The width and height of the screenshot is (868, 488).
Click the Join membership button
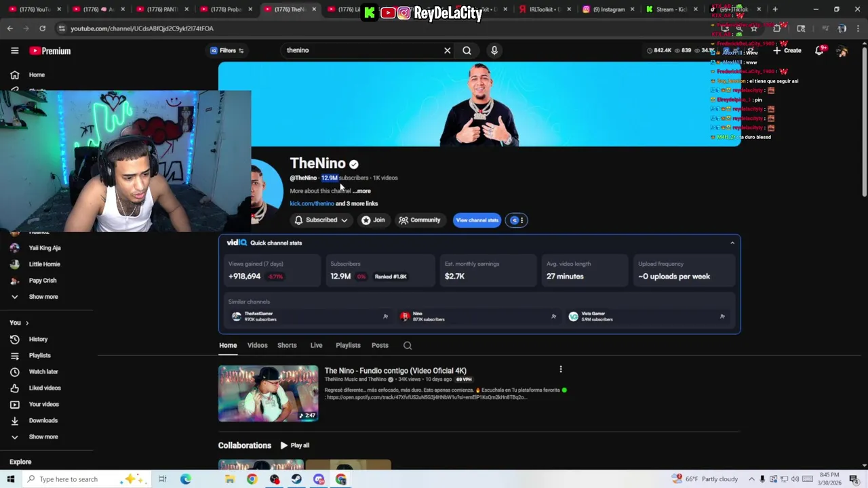(374, 220)
